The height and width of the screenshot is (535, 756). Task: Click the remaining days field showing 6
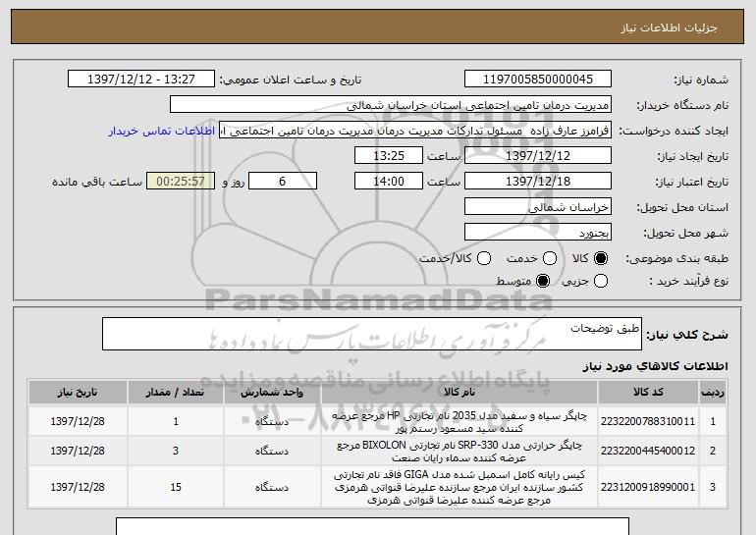[x=283, y=182]
